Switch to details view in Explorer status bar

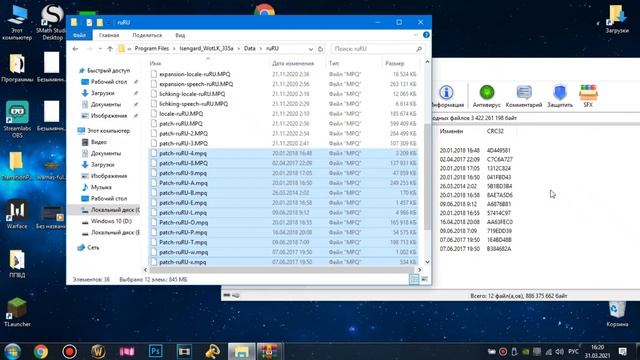(414, 279)
